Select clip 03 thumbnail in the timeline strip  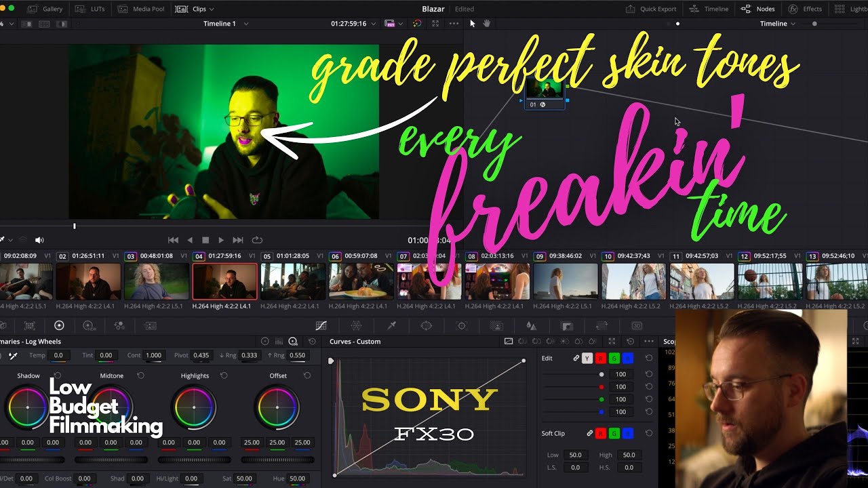pos(157,281)
